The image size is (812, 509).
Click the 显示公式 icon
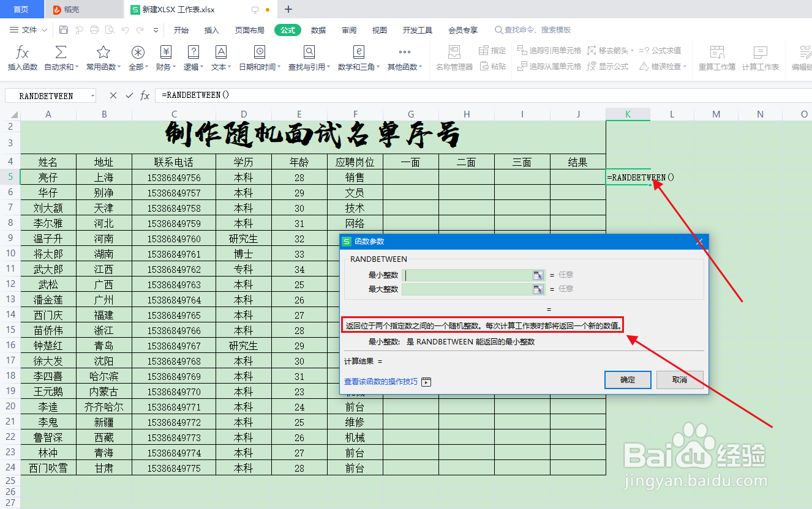click(592, 66)
